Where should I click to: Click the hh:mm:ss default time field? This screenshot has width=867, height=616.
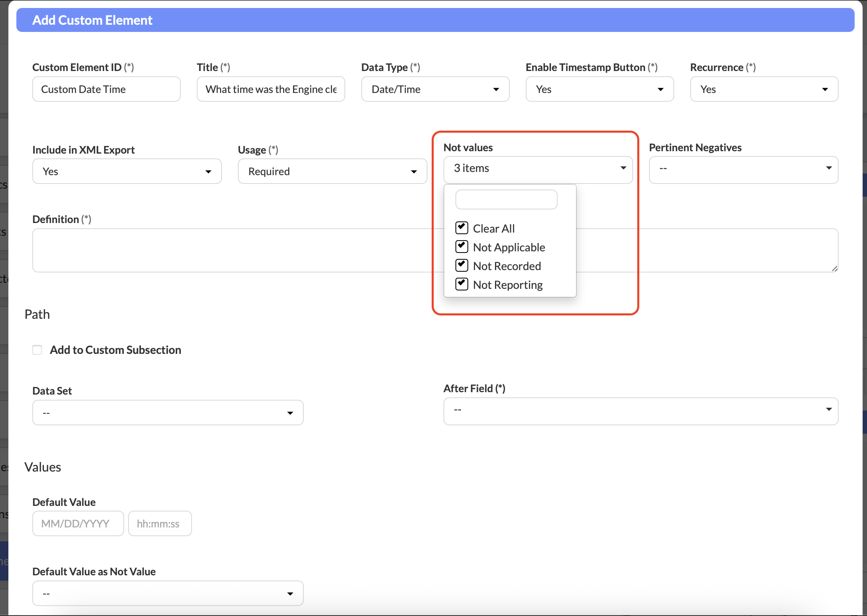pos(160,524)
